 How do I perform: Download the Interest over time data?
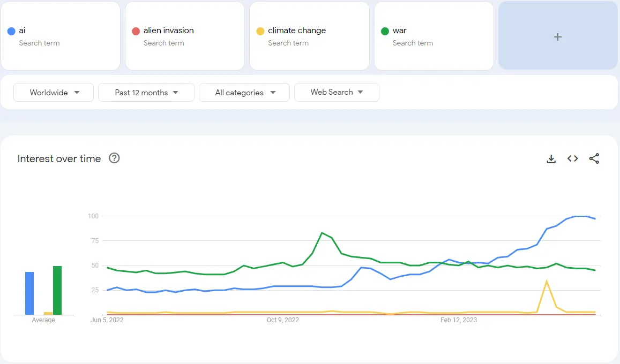point(551,158)
